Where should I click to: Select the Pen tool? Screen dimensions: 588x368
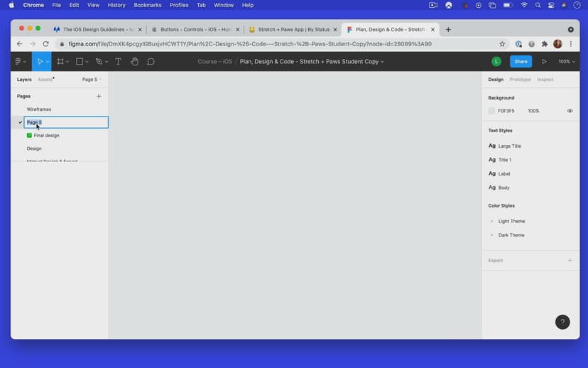click(x=99, y=62)
